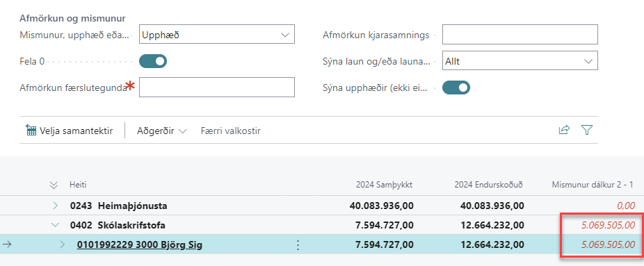644x266 pixels.
Task: Click the double-chevron collapse-all icon beside Heiti
Action: 54,185
